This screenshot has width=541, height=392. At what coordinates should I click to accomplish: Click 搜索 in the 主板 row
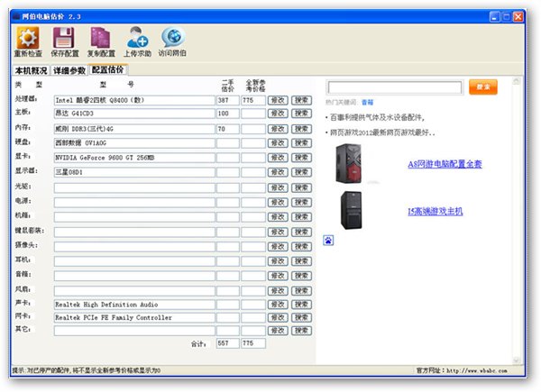pyautogui.click(x=301, y=114)
